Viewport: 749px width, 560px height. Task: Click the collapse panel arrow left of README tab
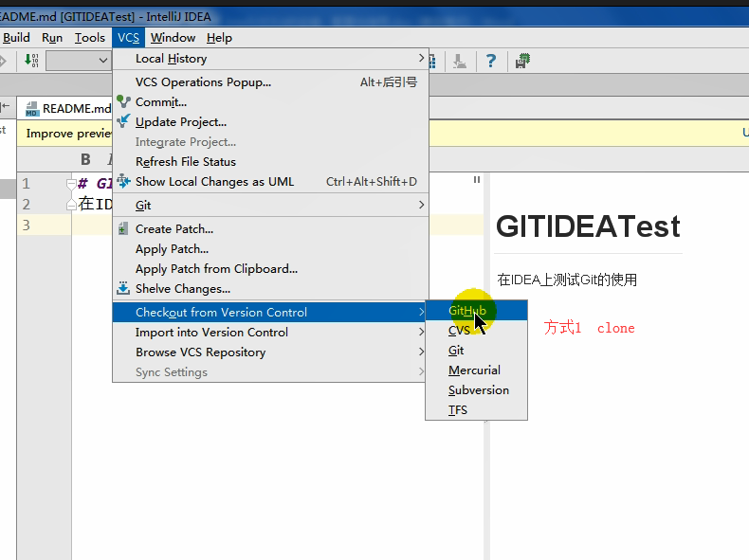pos(6,106)
